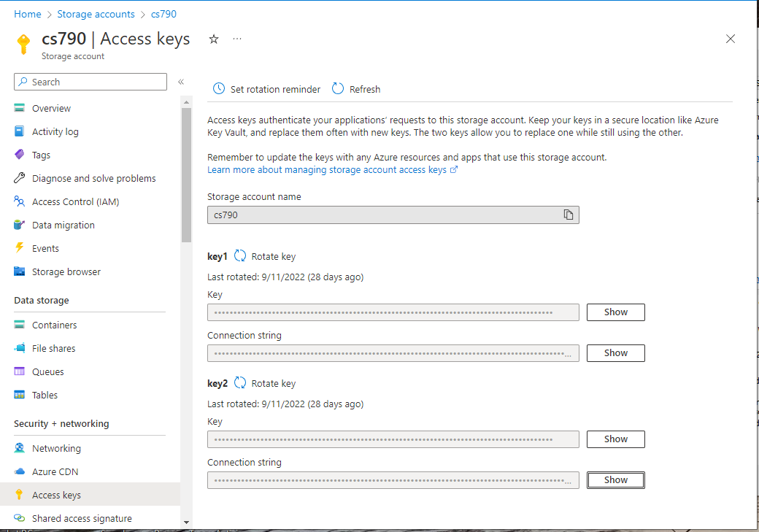Open the managing storage account access keys link
The height and width of the screenshot is (532, 759).
tap(327, 169)
